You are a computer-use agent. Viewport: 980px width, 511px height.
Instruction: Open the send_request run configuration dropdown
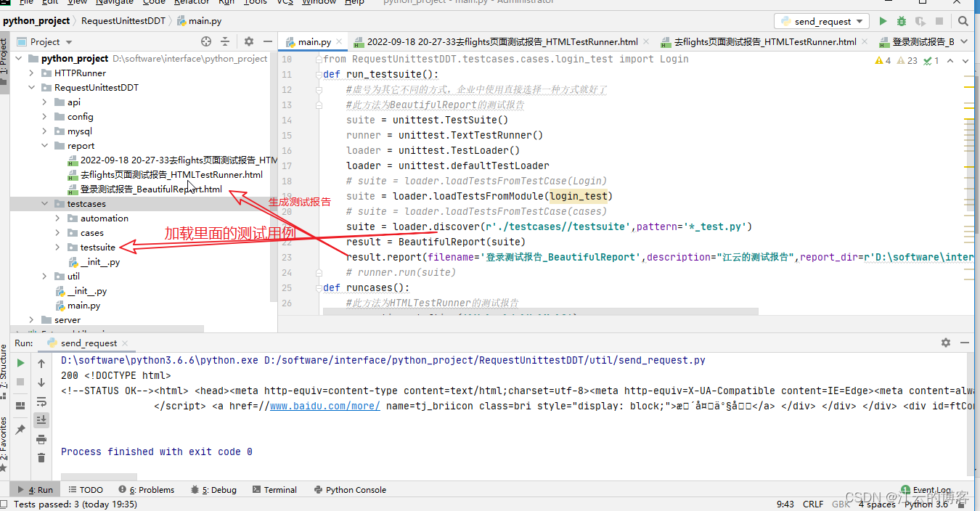pos(822,22)
